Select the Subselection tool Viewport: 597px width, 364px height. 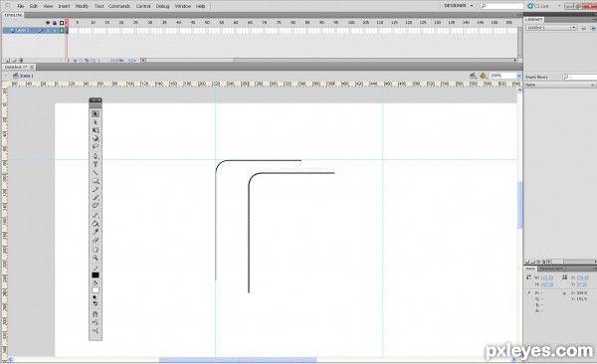pos(96,122)
